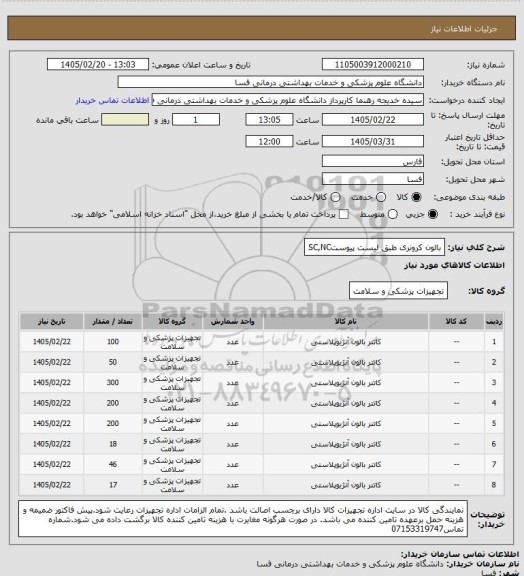Click the remaining days field showing 1

coord(196,120)
